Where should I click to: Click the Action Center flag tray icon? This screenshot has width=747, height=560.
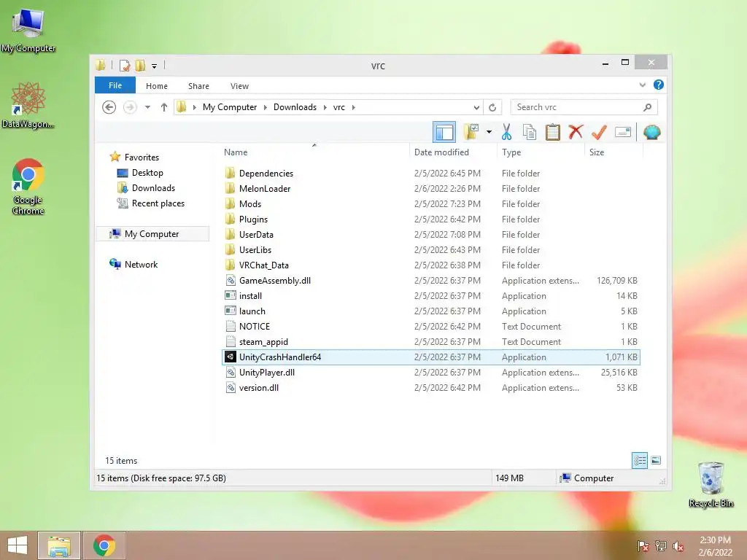click(643, 545)
